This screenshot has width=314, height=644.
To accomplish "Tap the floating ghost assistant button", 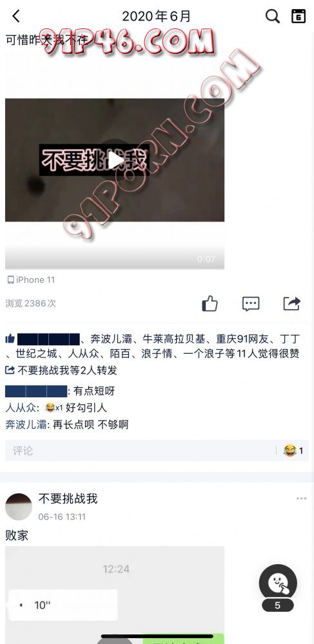I will 278,583.
